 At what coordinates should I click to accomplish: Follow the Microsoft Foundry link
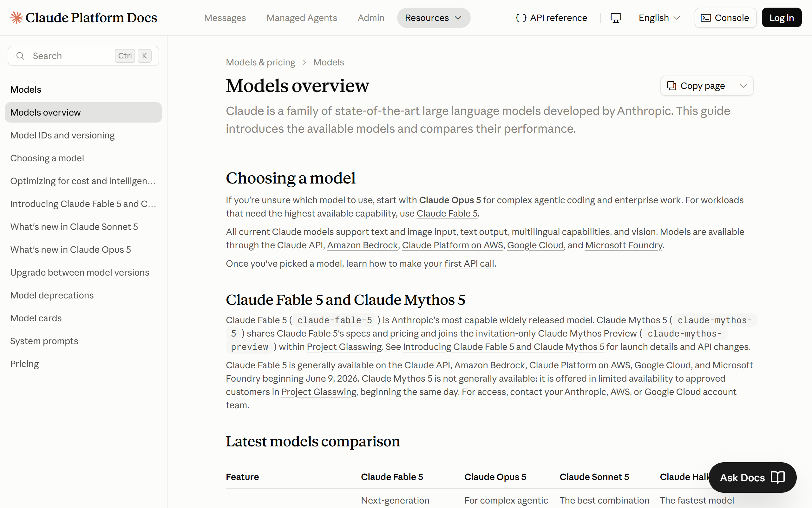click(624, 245)
